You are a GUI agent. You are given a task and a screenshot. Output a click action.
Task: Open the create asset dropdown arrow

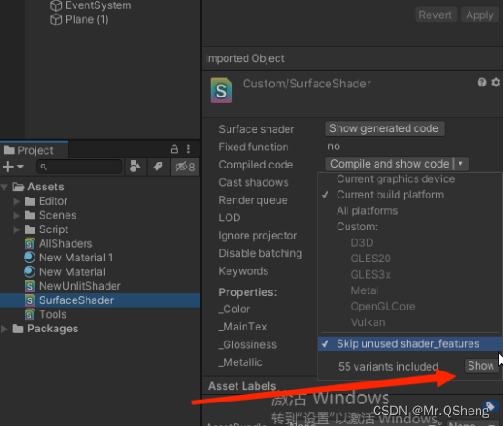click(x=20, y=167)
